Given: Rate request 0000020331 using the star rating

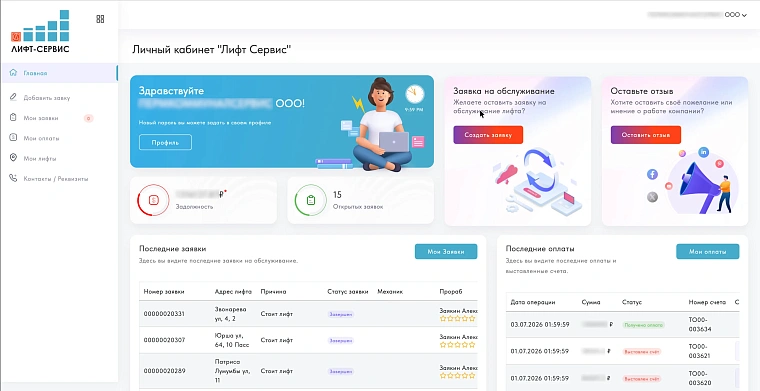Looking at the screenshot, I should pos(458,318).
